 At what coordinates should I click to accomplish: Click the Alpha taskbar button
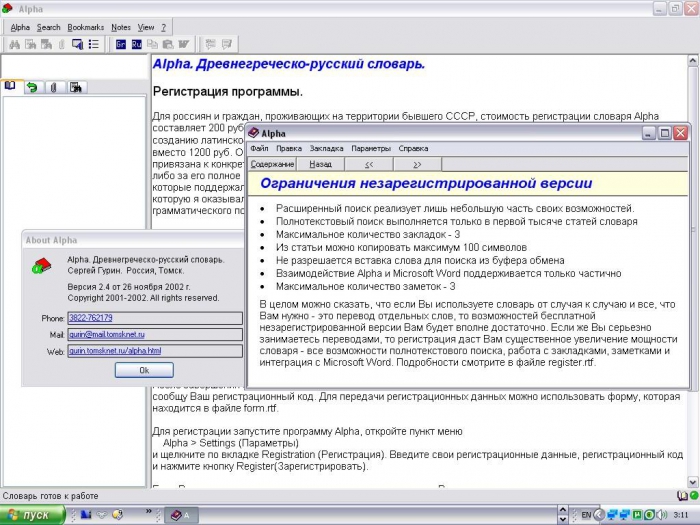[x=181, y=515]
